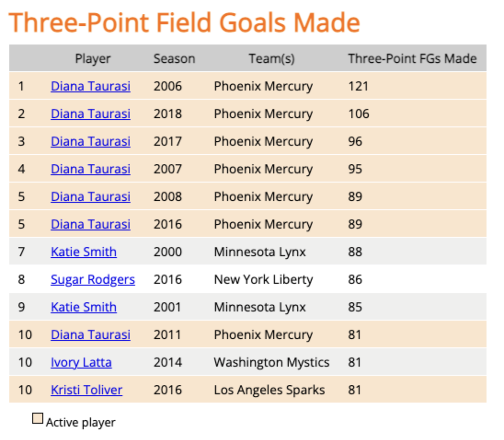The width and height of the screenshot is (504, 440).
Task: Click the Active player legend color box
Action: 38,418
